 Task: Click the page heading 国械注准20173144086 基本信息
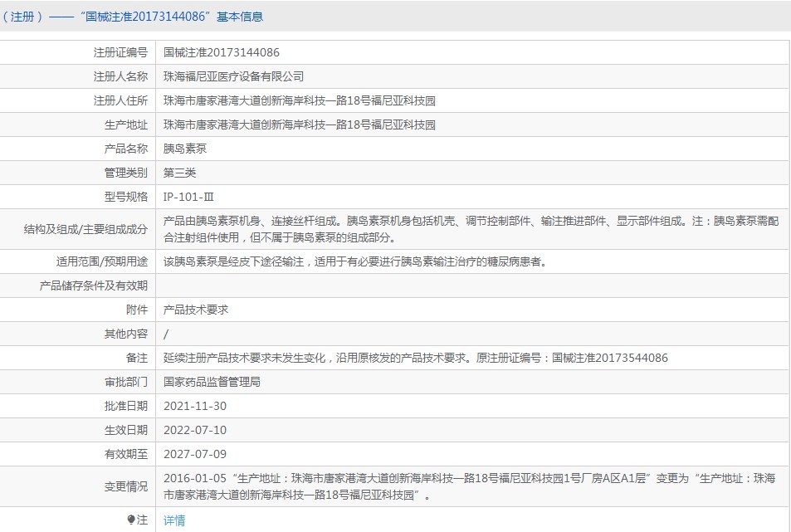172,17
